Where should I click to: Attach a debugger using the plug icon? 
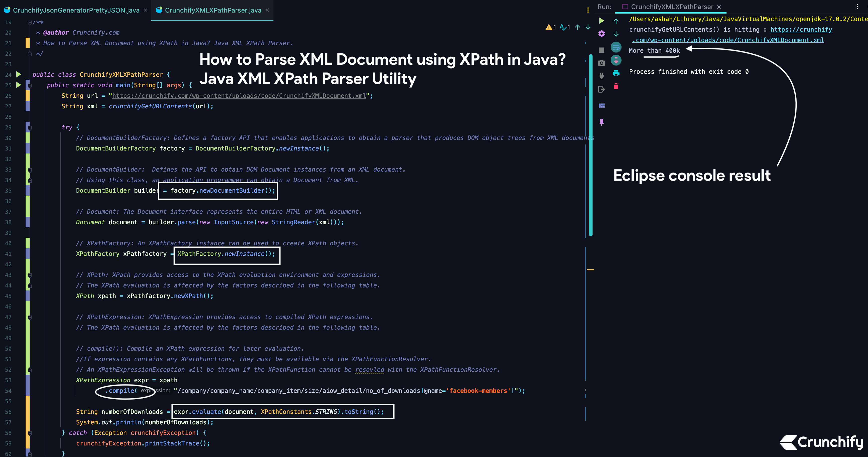(x=602, y=75)
